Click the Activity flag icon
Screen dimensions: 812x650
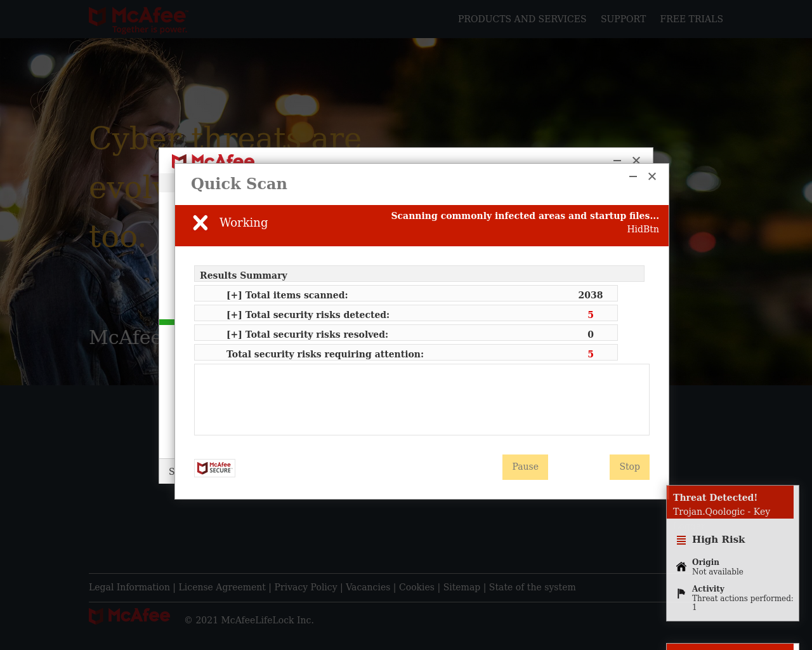click(x=681, y=594)
